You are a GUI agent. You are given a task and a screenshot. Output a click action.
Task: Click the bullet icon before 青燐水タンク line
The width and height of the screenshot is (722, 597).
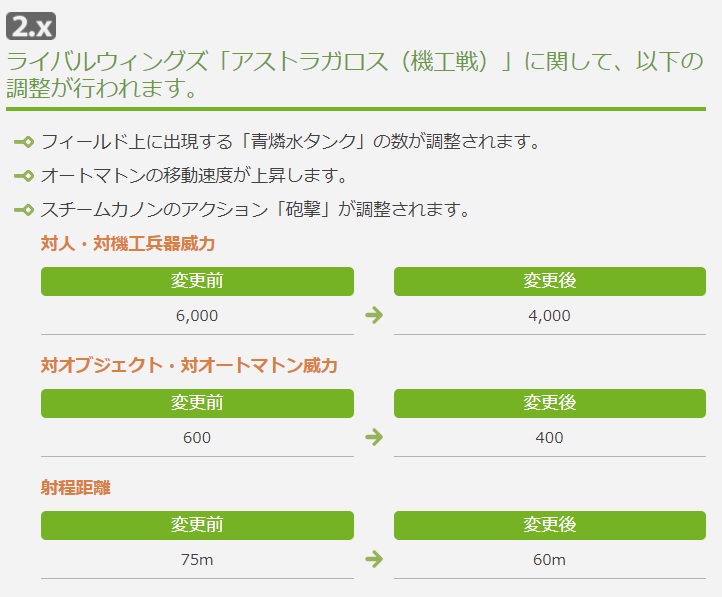(24, 141)
